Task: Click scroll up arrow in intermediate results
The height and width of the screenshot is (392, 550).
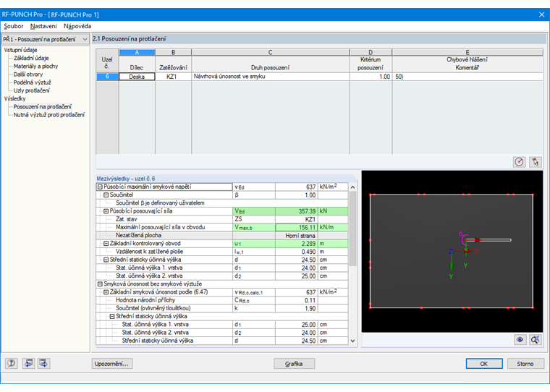Action: 352,187
